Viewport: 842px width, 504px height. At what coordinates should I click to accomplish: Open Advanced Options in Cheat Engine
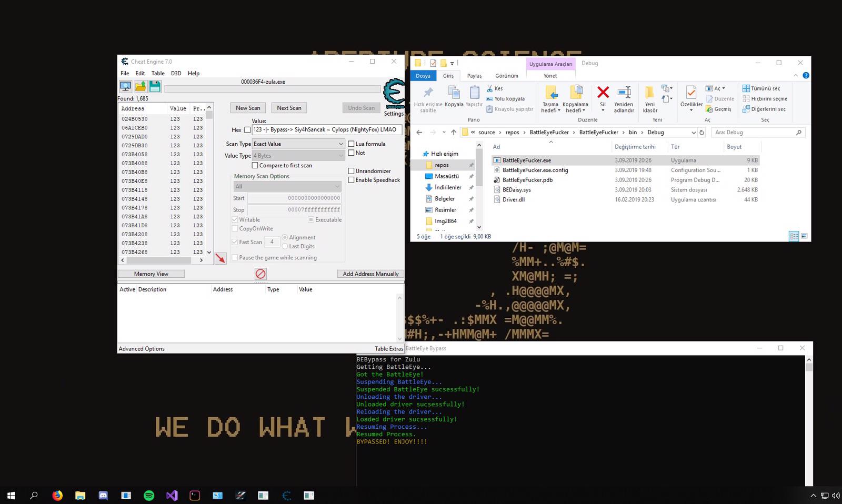tap(142, 349)
